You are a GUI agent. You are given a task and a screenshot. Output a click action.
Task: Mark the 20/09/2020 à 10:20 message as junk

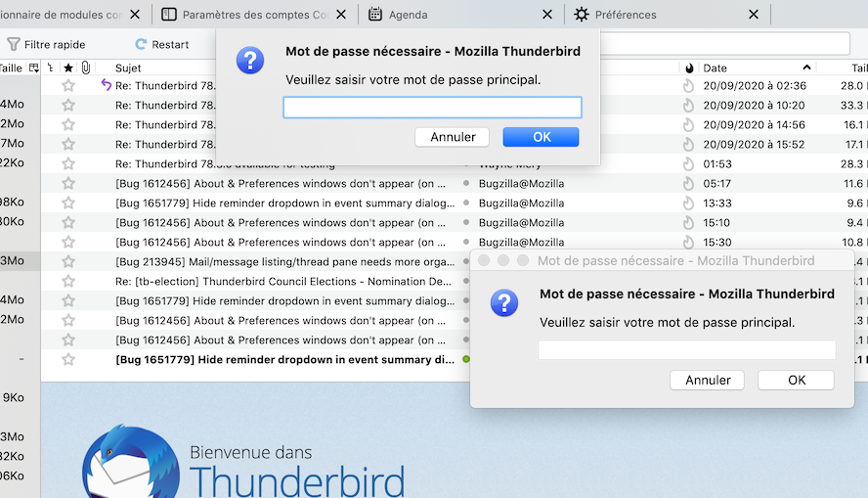click(688, 105)
